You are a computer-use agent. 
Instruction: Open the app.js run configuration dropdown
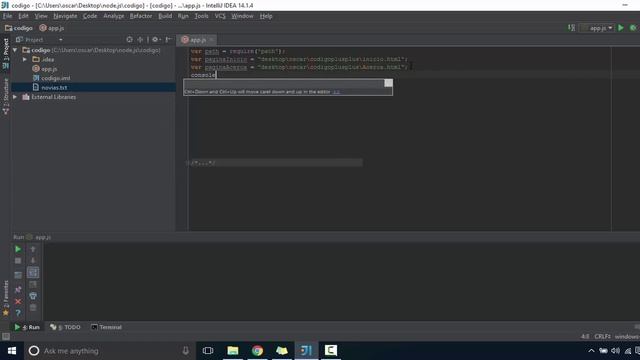(597, 28)
